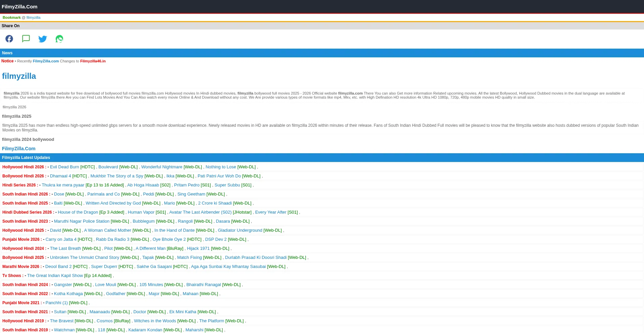
Task: Share the page on Twitter
Action: [x=43, y=39]
